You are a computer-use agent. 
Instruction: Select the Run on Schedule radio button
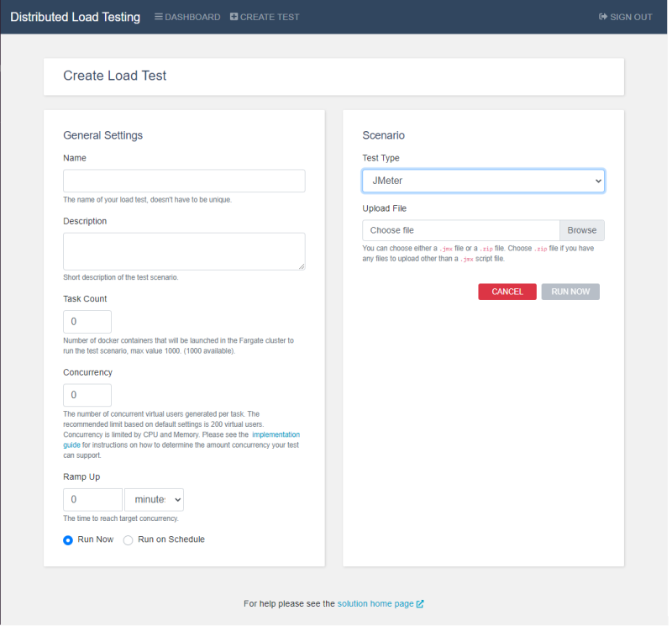129,540
